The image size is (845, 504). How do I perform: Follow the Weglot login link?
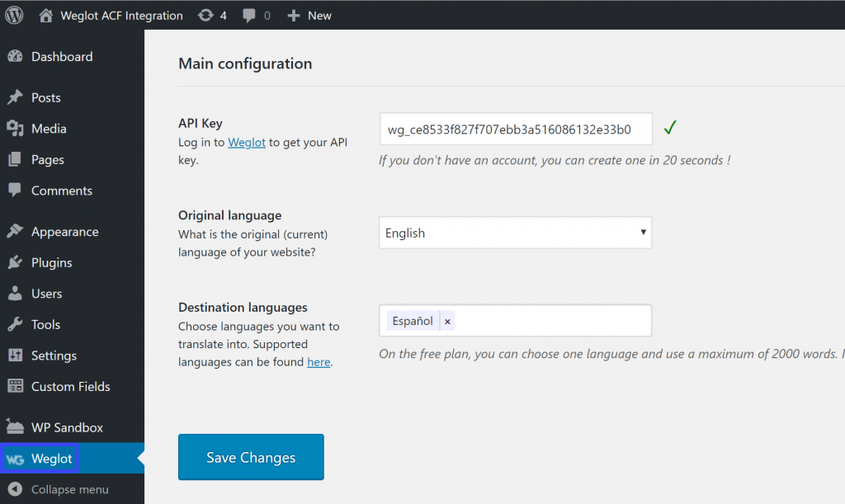[246, 143]
